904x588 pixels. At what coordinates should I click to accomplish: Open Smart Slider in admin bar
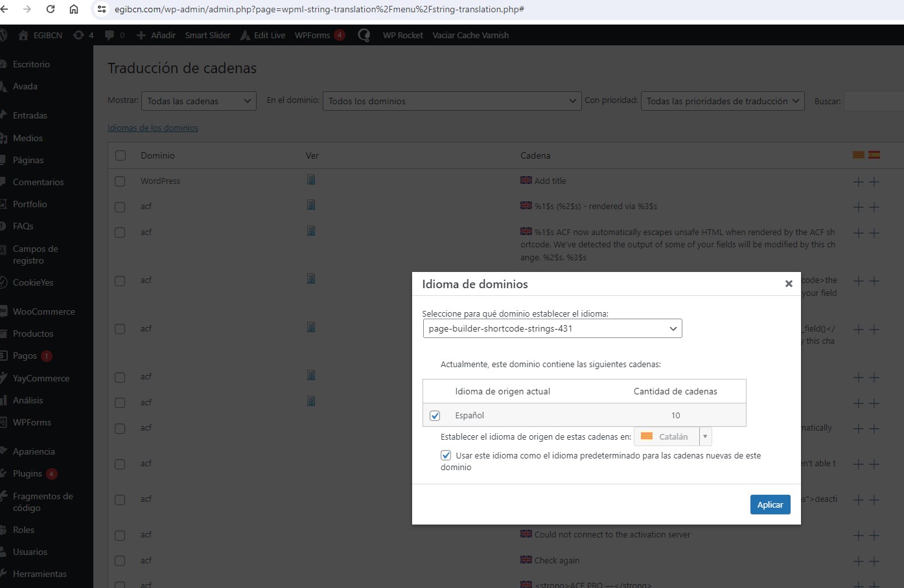pos(207,35)
